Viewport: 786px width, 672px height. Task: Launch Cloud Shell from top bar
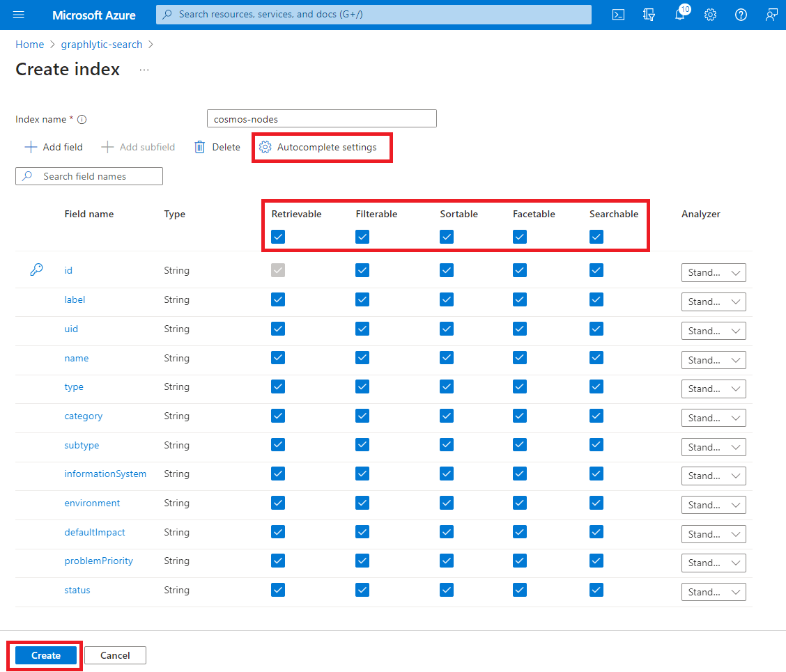[x=618, y=15]
